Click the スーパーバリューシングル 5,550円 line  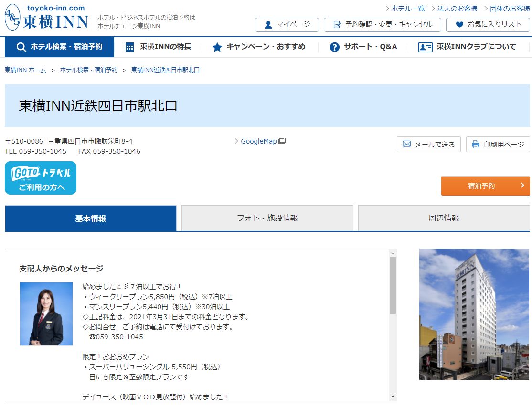[x=152, y=367]
